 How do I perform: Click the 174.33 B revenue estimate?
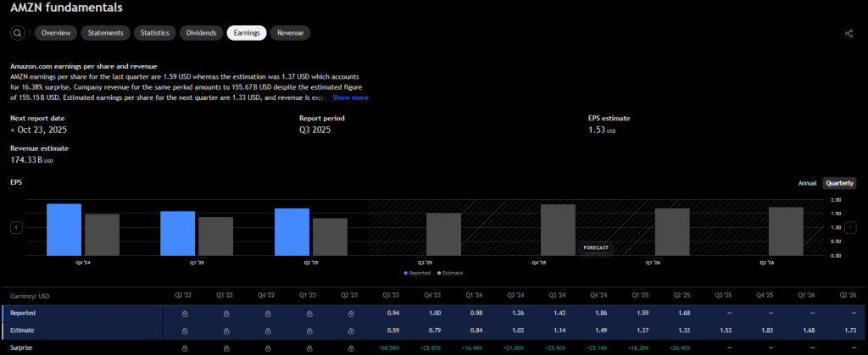[31, 160]
